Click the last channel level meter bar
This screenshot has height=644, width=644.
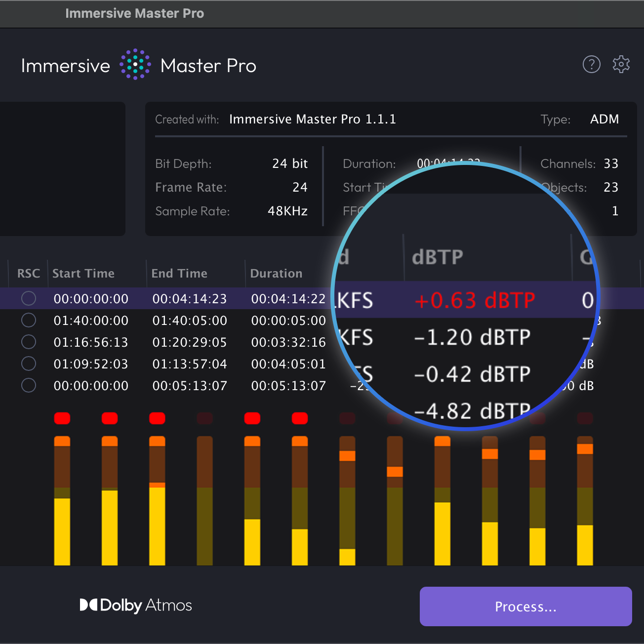585,500
